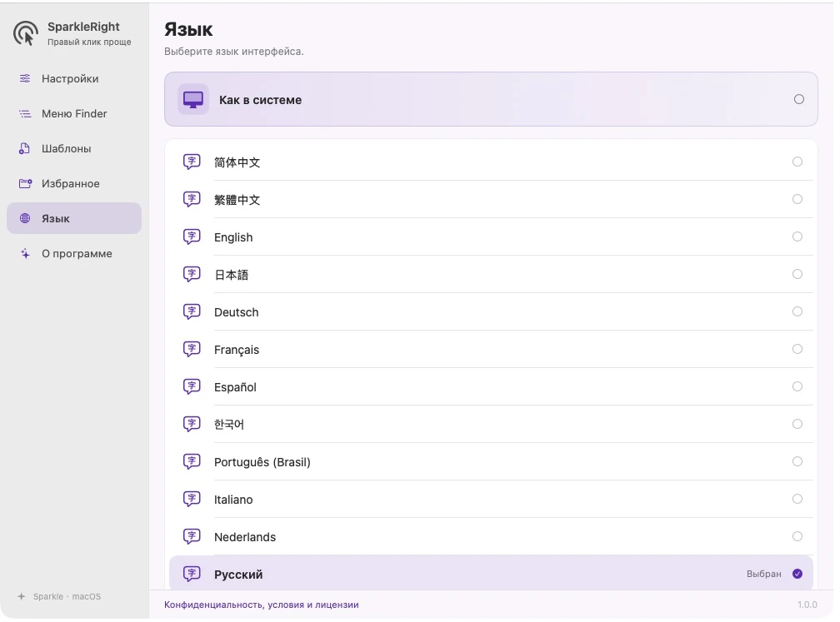The height and width of the screenshot is (622, 840).
Task: Click the globe icon beside Язык
Action: [x=25, y=218]
